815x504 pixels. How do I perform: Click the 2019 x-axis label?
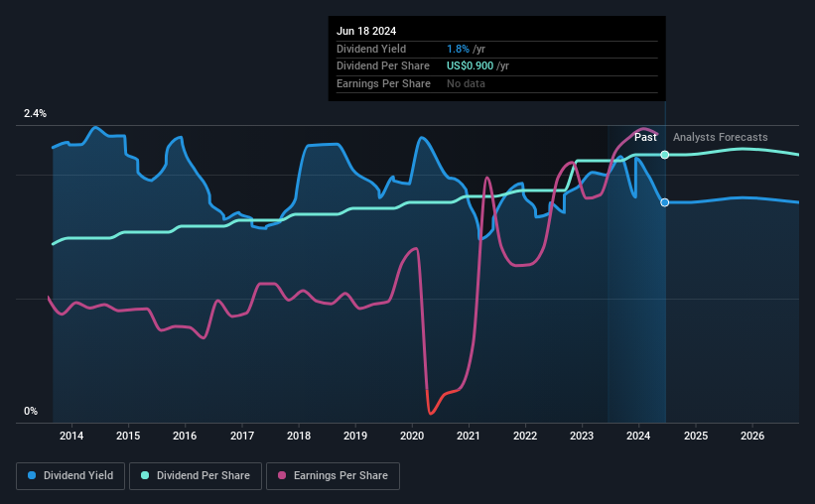point(355,436)
